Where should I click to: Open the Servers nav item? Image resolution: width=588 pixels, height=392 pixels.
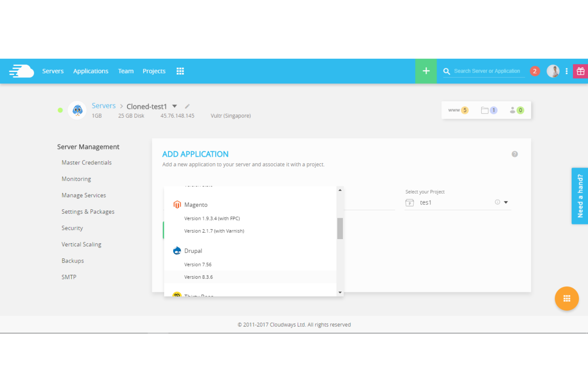coord(53,71)
